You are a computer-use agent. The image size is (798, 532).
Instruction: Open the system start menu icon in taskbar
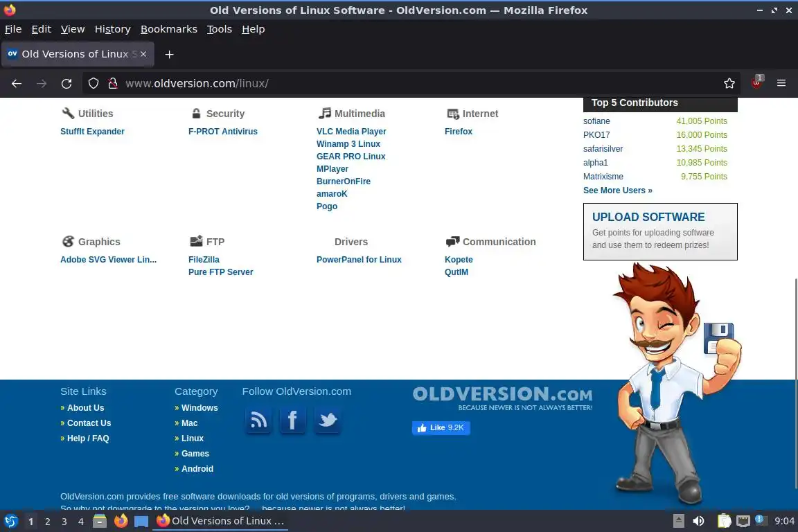[x=11, y=521]
